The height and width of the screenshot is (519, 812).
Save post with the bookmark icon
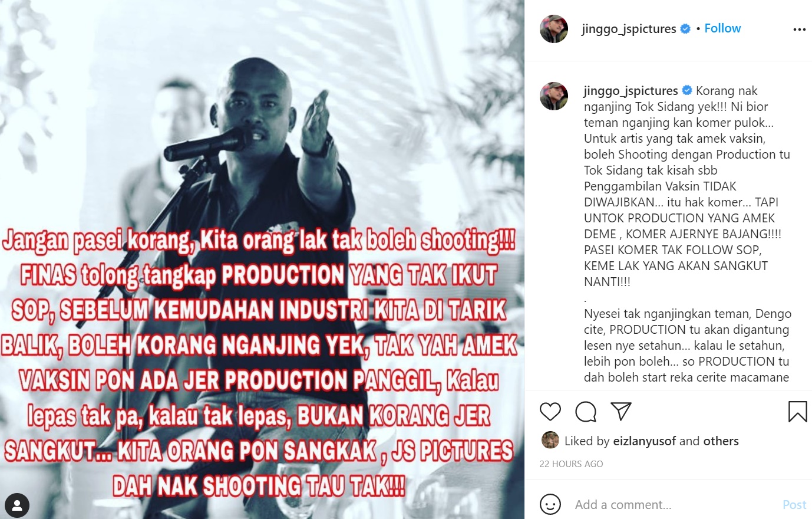tap(797, 412)
